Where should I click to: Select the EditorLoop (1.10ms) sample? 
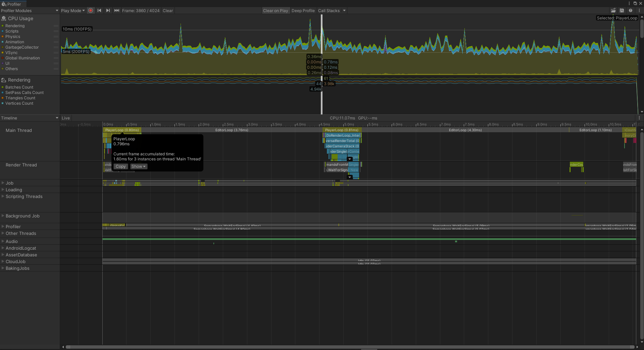click(x=596, y=130)
